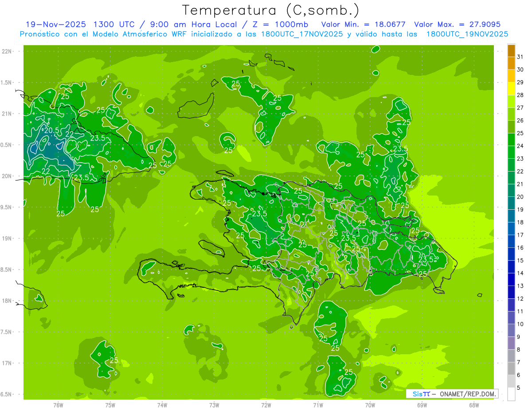Viewport: 532px width, 411px height.
Task: Click the legend swatch between 25 and 26
Action: 511,127
